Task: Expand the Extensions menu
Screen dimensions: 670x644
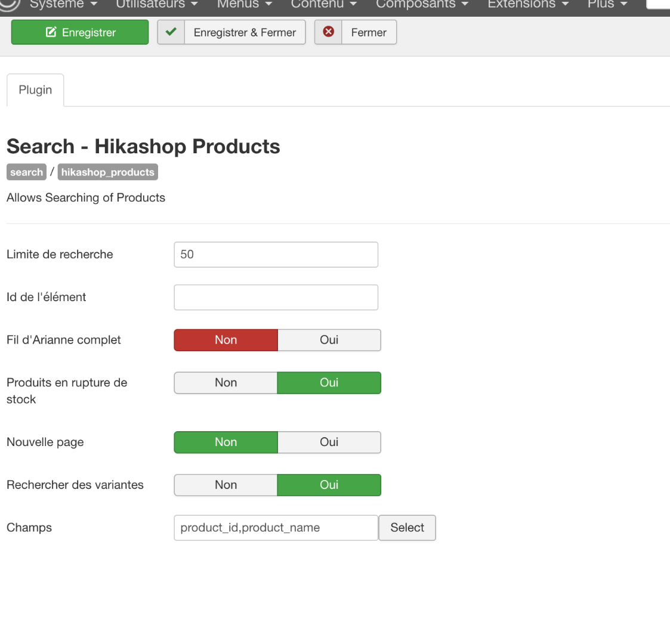Action: tap(528, 4)
